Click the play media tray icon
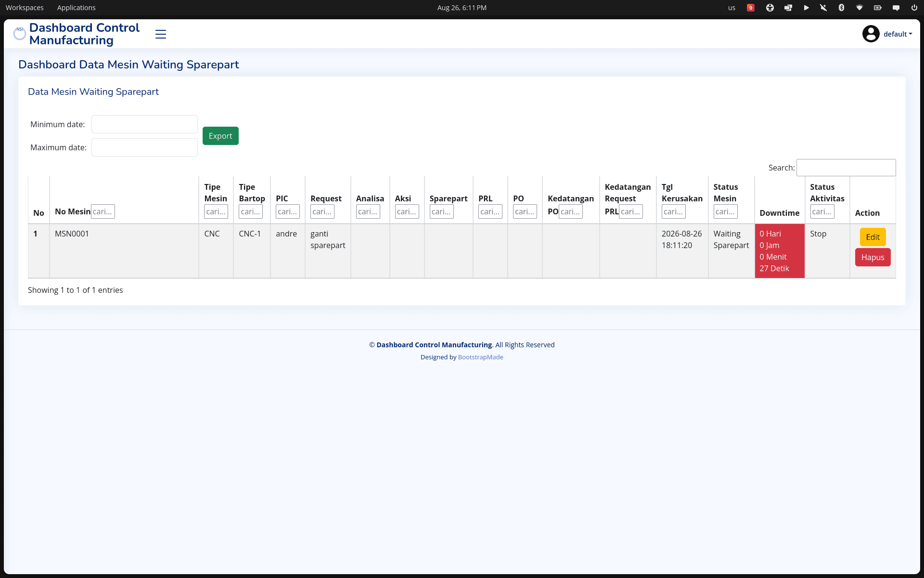Screen dimensions: 924x578 coord(806,8)
